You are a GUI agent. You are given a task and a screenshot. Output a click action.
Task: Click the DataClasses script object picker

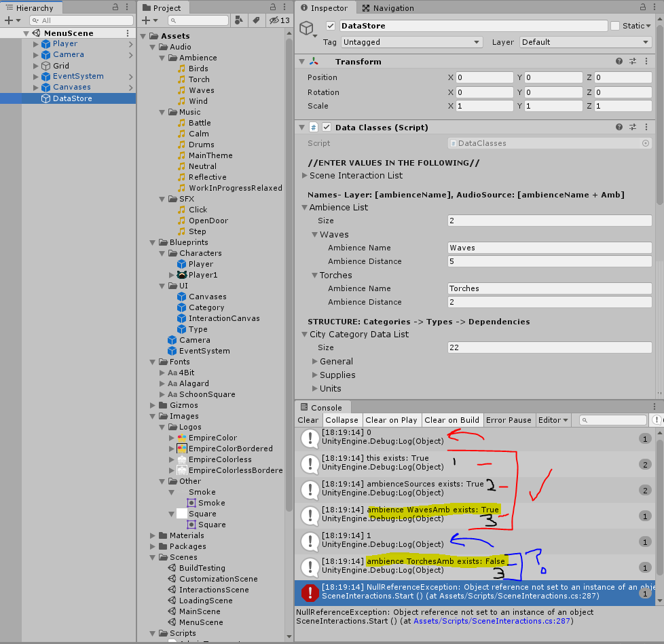click(646, 143)
